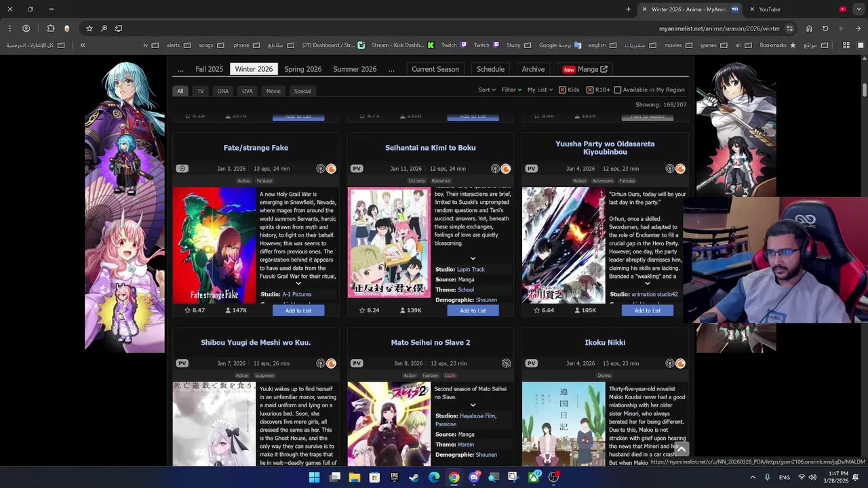Open A-1 Pictures studio link
Viewport: 868px width, 488px height.
(x=297, y=294)
